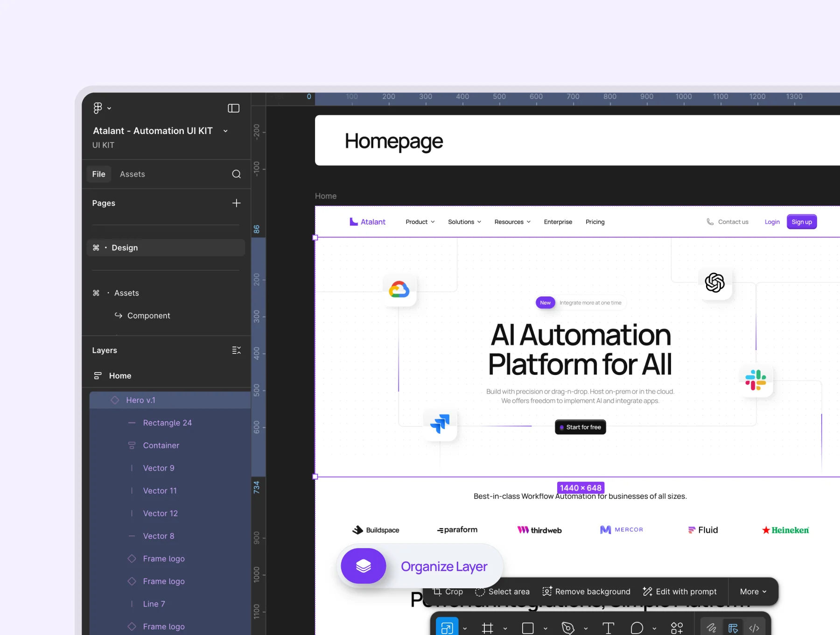Click the OpenAI integration icon
Screen dimensions: 840x635
(714, 282)
